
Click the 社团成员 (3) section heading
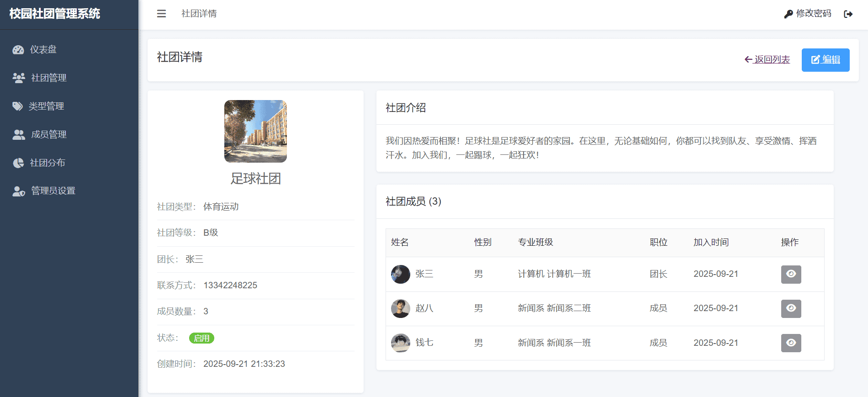point(413,201)
